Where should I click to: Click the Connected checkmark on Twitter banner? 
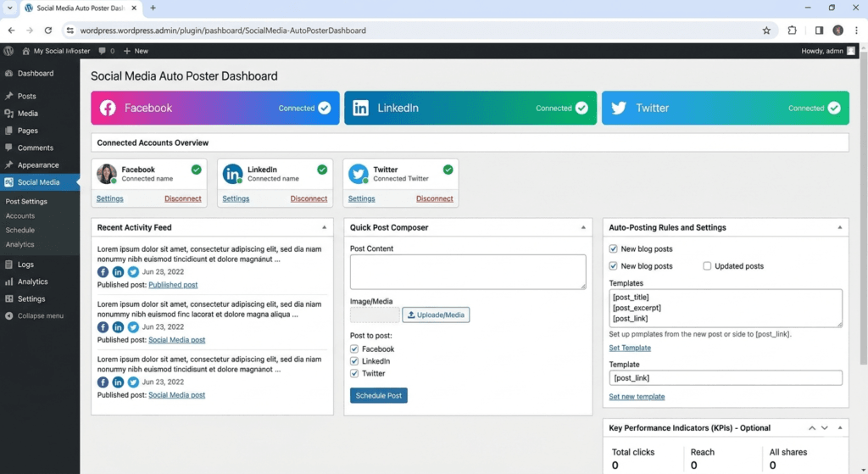point(834,108)
